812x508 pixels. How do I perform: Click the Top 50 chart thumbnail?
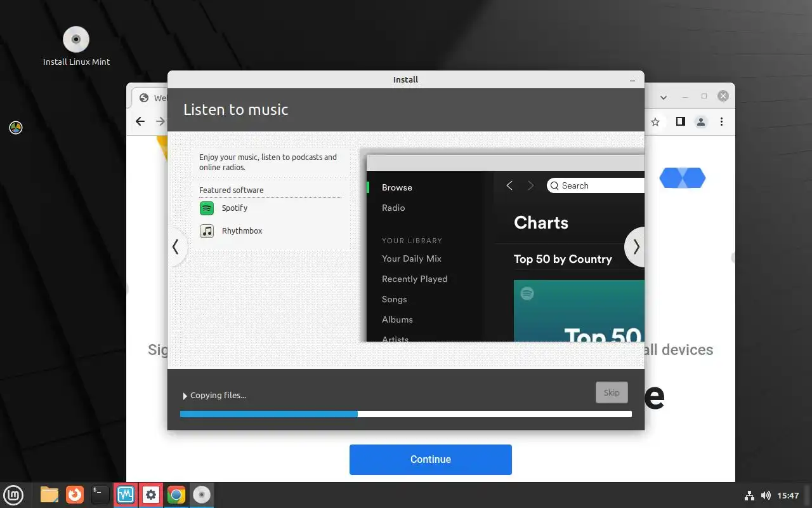579,311
